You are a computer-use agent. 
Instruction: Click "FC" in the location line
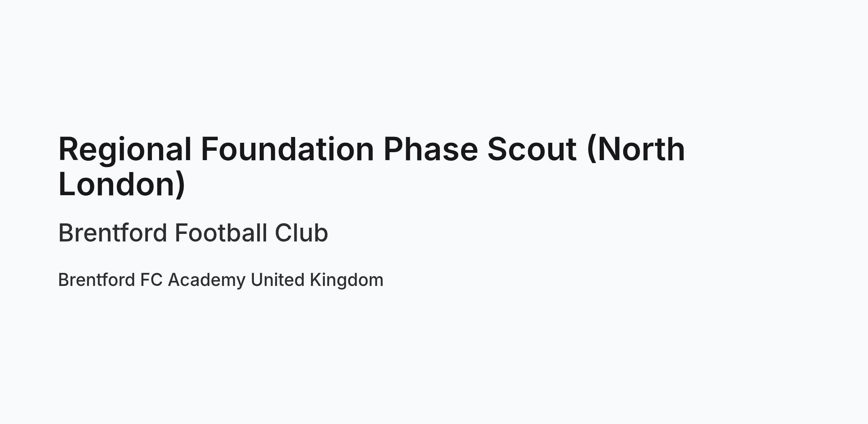152,280
